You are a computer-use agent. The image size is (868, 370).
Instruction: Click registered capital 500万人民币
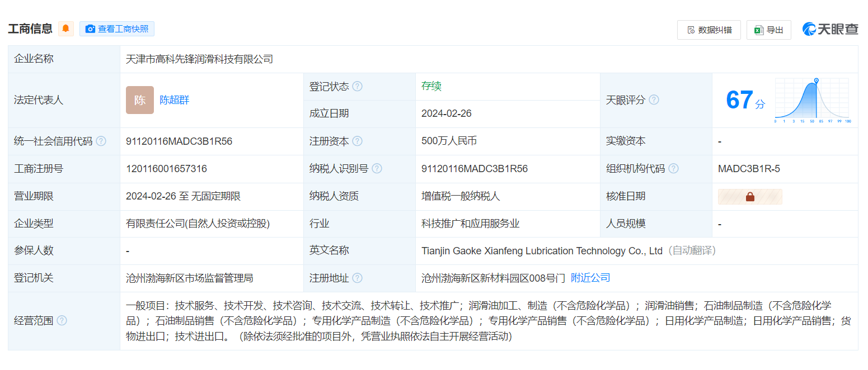[449, 141]
